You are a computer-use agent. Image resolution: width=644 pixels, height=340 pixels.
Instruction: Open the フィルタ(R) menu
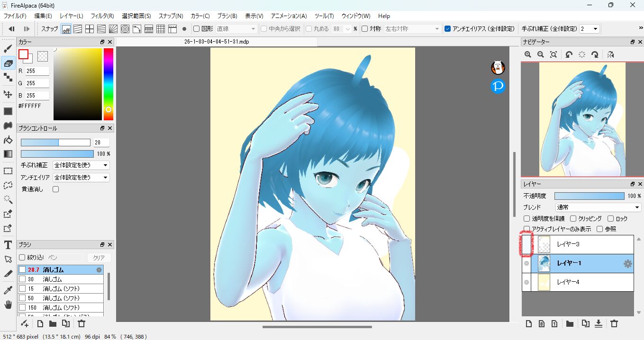coord(102,16)
